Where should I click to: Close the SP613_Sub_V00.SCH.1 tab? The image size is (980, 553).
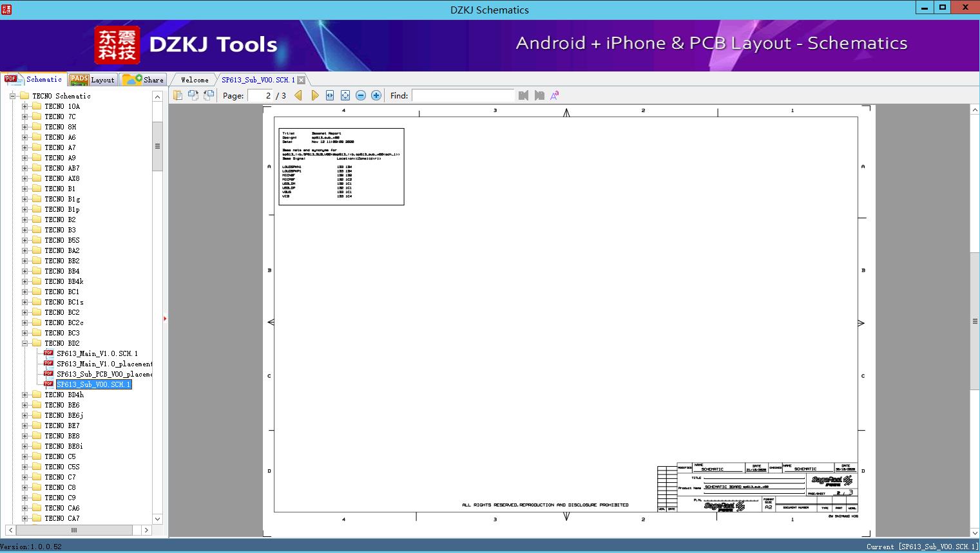[x=301, y=80]
